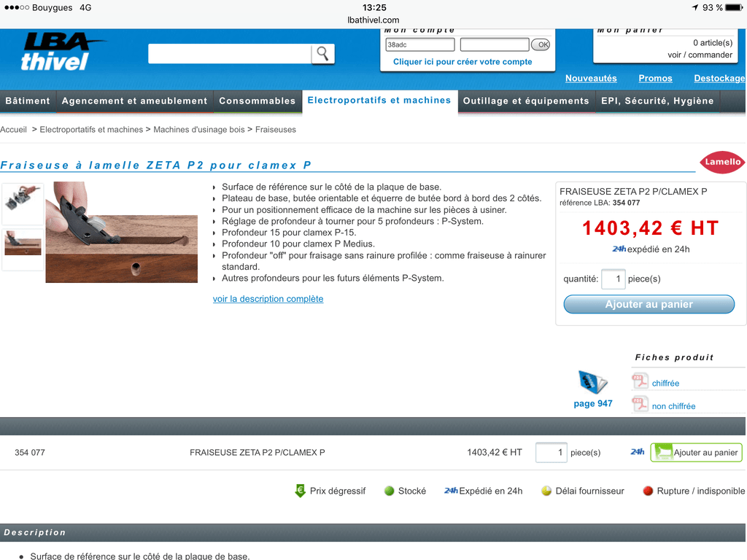Click the 1403,42 € HT row price

pyautogui.click(x=494, y=452)
